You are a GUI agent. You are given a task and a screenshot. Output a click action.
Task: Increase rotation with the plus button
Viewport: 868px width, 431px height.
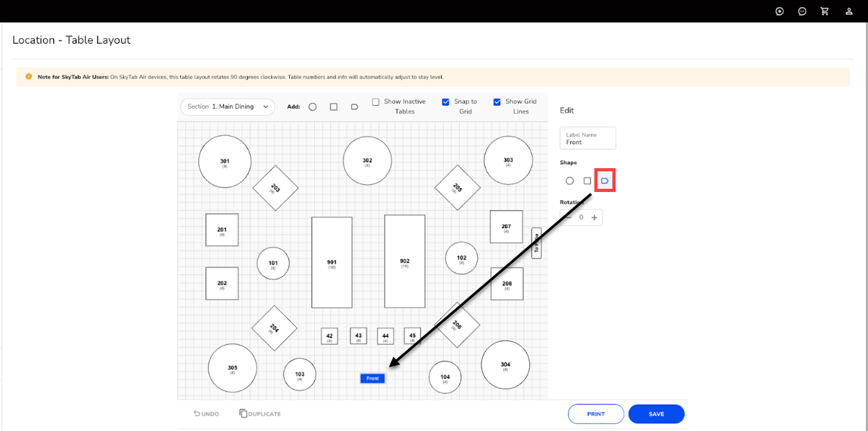(x=594, y=218)
